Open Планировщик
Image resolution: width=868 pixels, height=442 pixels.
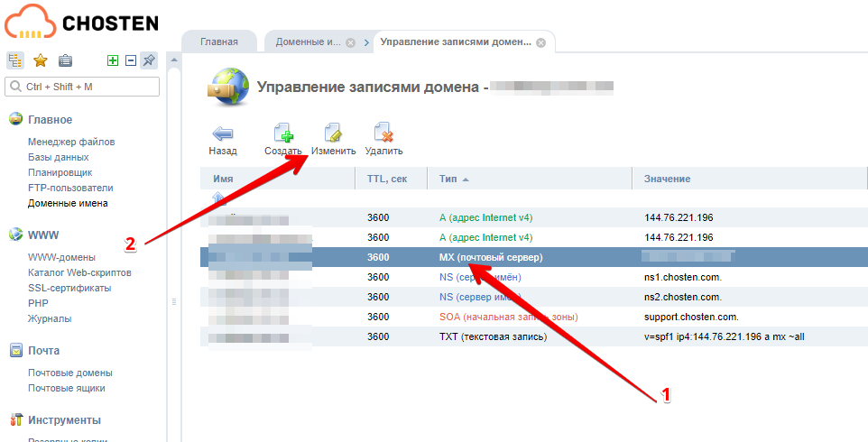tap(60, 172)
